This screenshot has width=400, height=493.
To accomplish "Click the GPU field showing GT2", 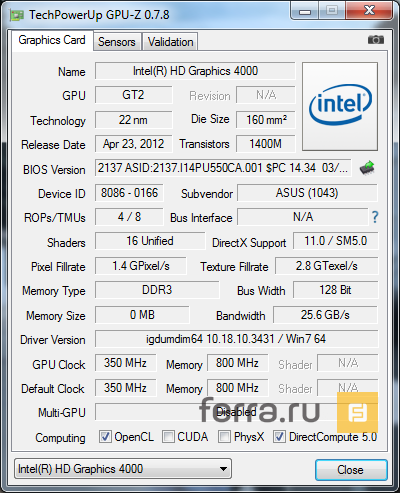I will 134,95.
